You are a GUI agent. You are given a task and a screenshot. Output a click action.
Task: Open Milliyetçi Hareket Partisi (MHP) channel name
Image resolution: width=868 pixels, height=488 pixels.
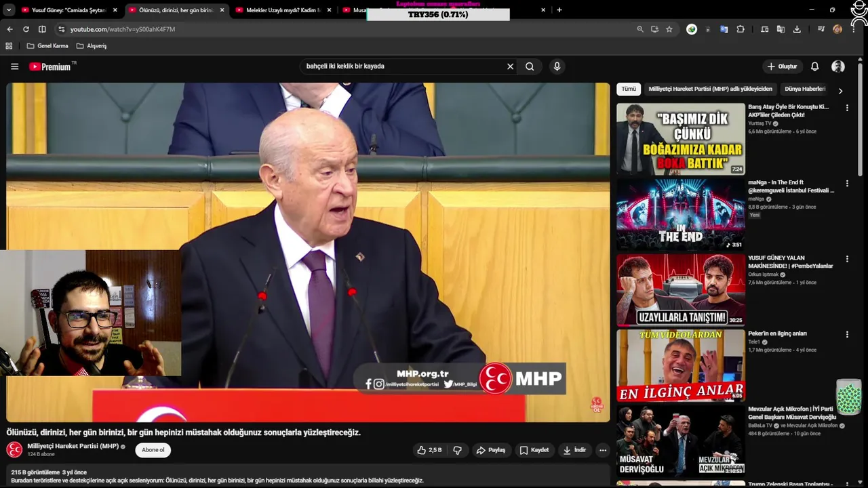[x=73, y=446]
